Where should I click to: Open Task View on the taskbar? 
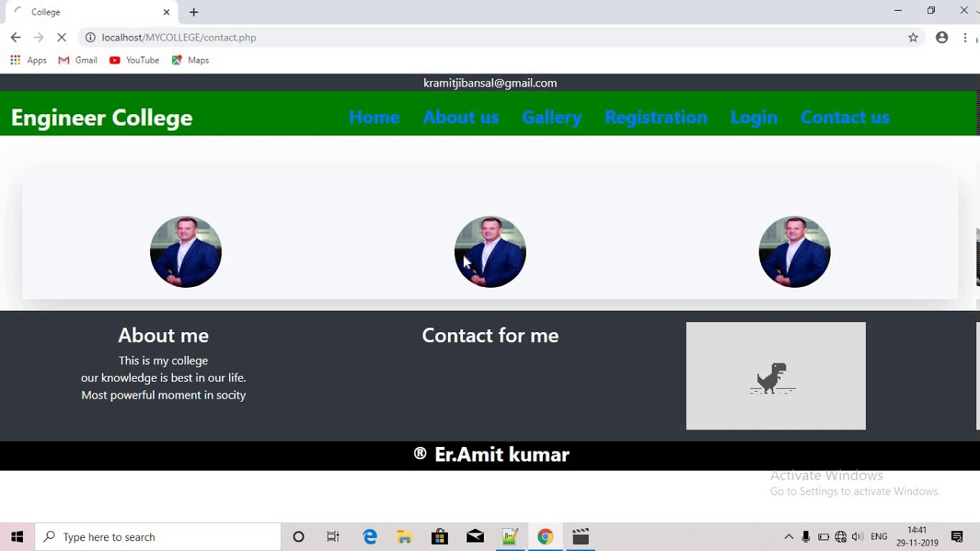[333, 536]
